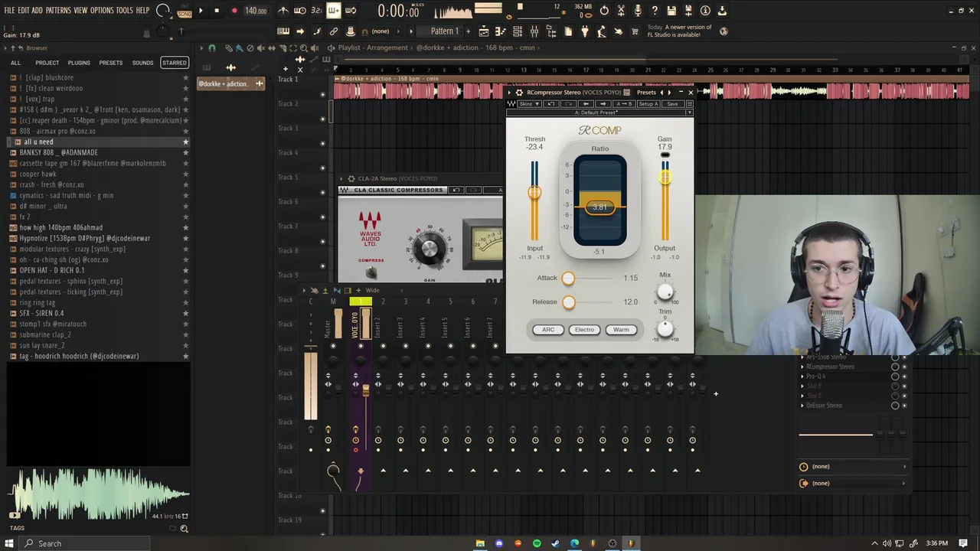Mute Track 1 in playlist
Screen dimensions: 980x551
point(322,94)
